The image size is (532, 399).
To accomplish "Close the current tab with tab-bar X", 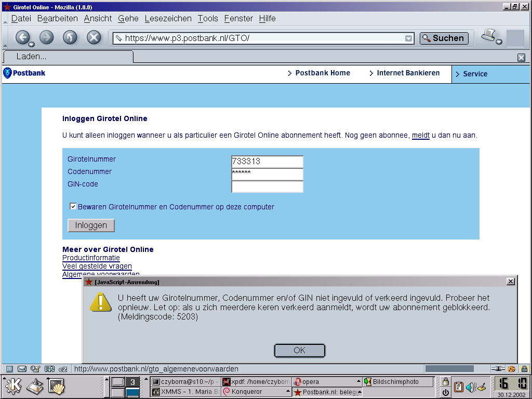I will (x=521, y=57).
